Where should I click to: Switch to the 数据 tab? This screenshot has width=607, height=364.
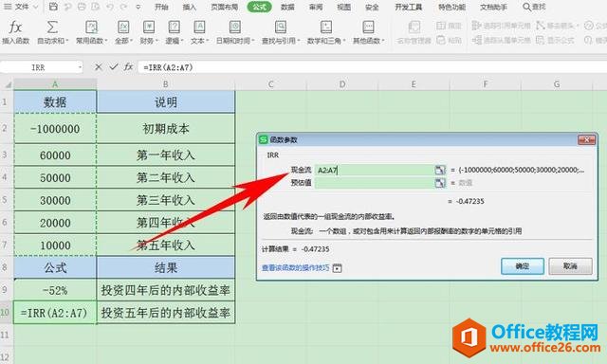[287, 7]
